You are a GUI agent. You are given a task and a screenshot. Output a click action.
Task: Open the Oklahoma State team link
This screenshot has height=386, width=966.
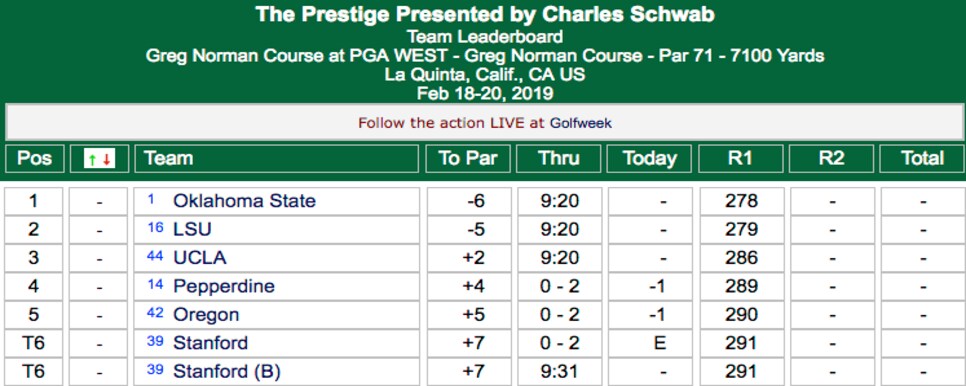click(245, 201)
